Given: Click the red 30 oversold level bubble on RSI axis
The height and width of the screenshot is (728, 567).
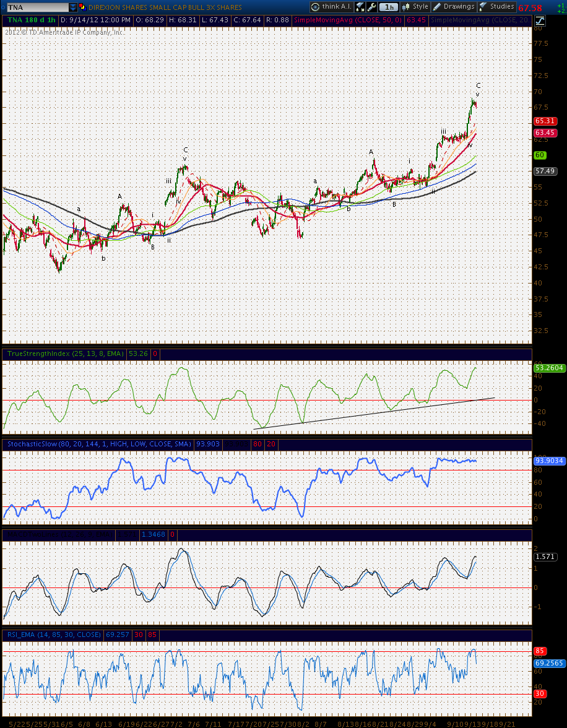Looking at the screenshot, I should [x=540, y=693].
